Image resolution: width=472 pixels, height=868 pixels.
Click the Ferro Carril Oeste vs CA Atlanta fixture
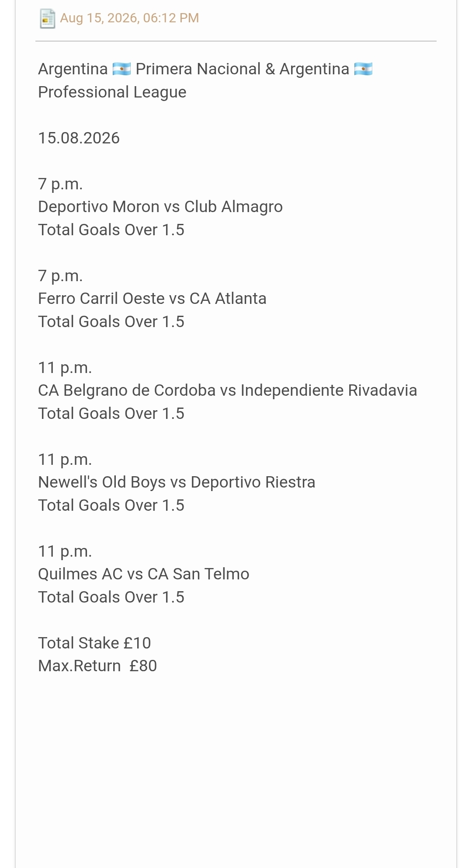click(x=152, y=299)
